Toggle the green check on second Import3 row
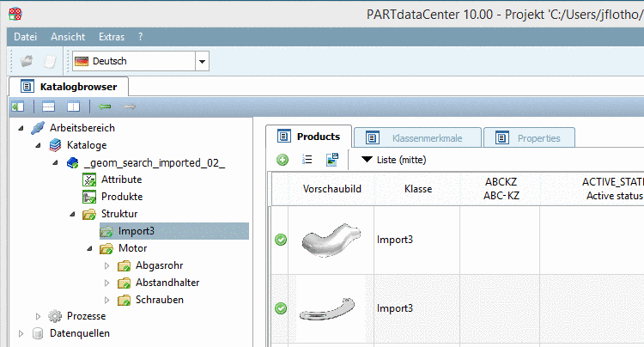 tap(281, 308)
